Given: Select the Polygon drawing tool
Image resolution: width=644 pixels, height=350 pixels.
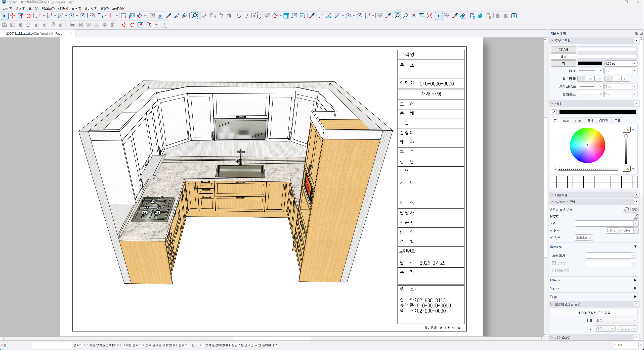Looking at the screenshot, I should [x=82, y=16].
